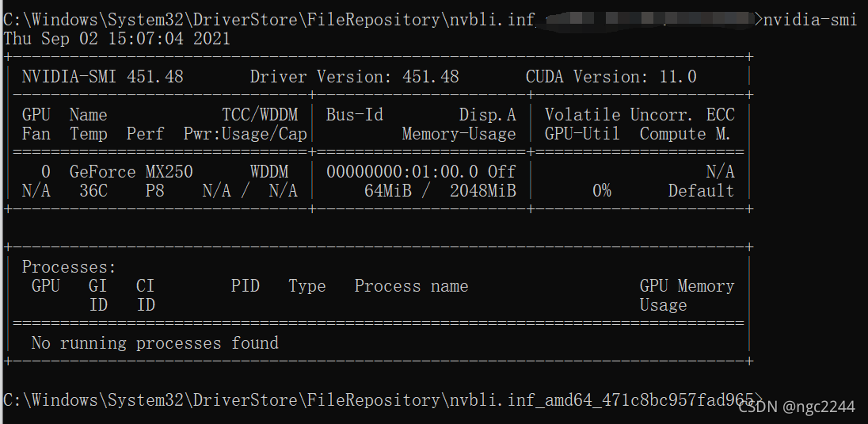Click the Default compute mode value
The width and height of the screenshot is (868, 424).
click(x=701, y=191)
